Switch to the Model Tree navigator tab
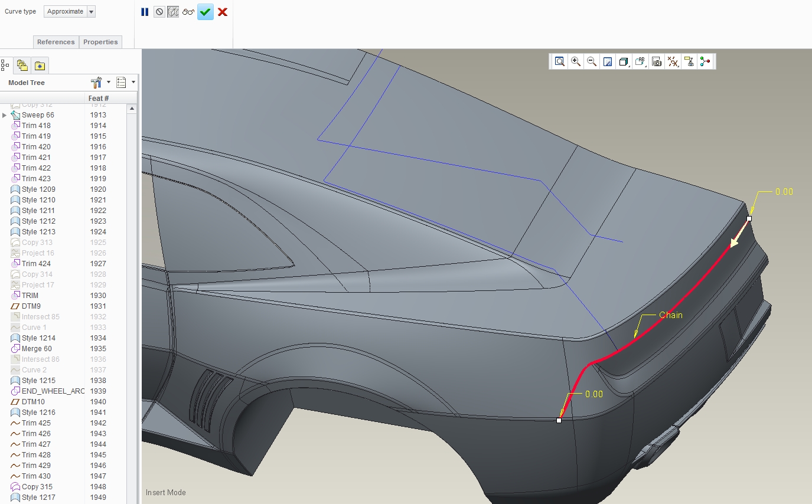The width and height of the screenshot is (812, 504). click(5, 65)
